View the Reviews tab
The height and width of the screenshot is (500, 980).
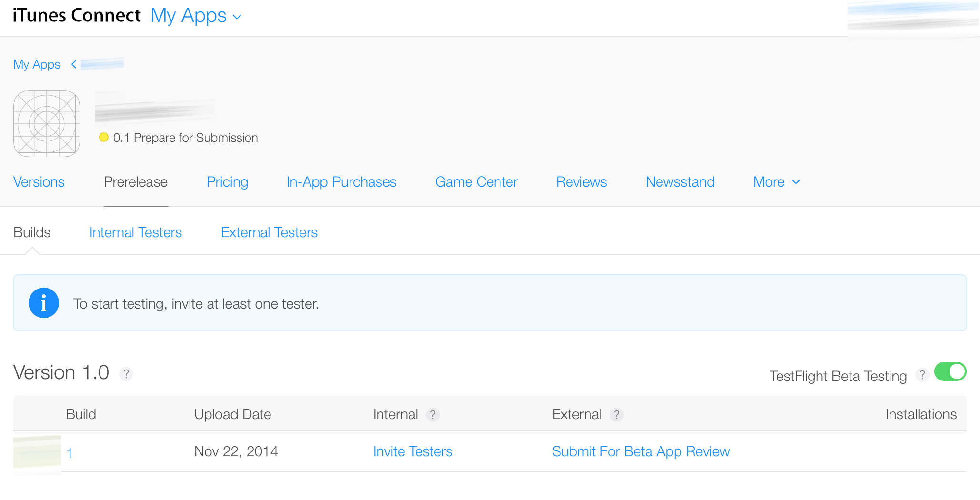[581, 182]
